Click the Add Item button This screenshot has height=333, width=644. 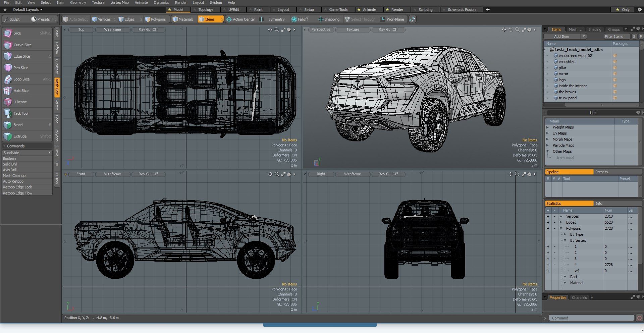[561, 37]
